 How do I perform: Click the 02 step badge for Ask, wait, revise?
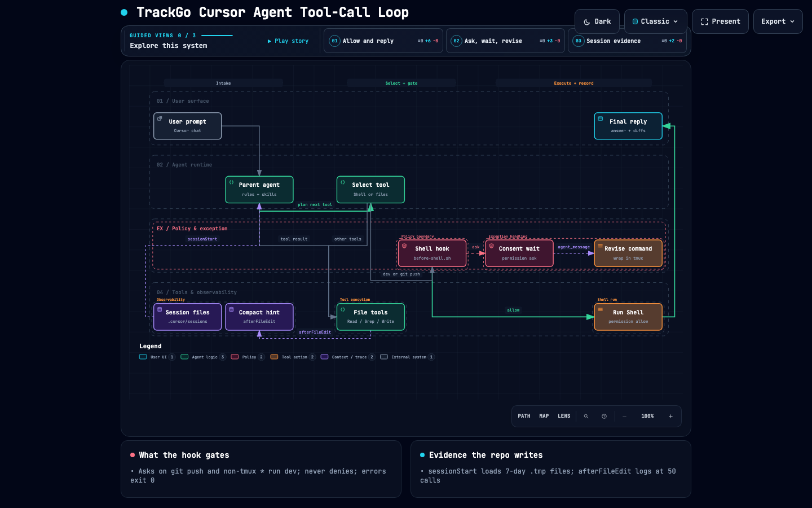pyautogui.click(x=456, y=41)
